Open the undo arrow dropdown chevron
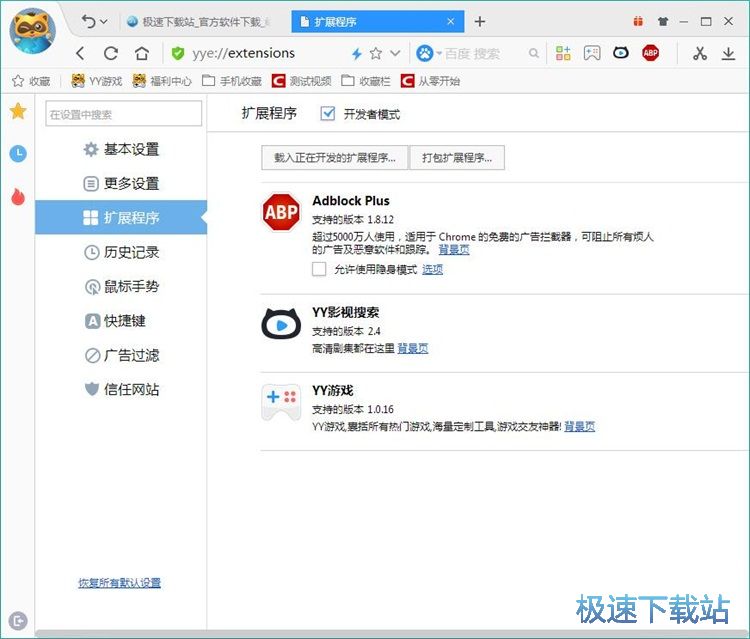 pos(104,22)
